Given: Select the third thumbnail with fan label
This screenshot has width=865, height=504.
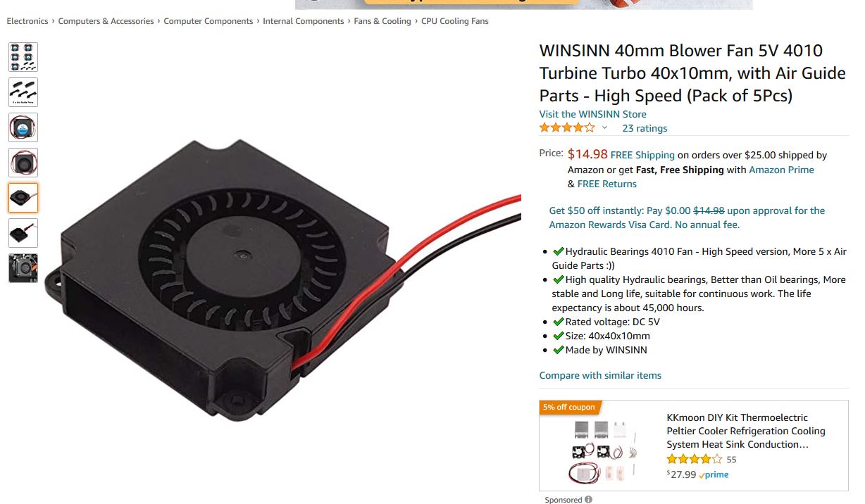Looking at the screenshot, I should click(23, 127).
